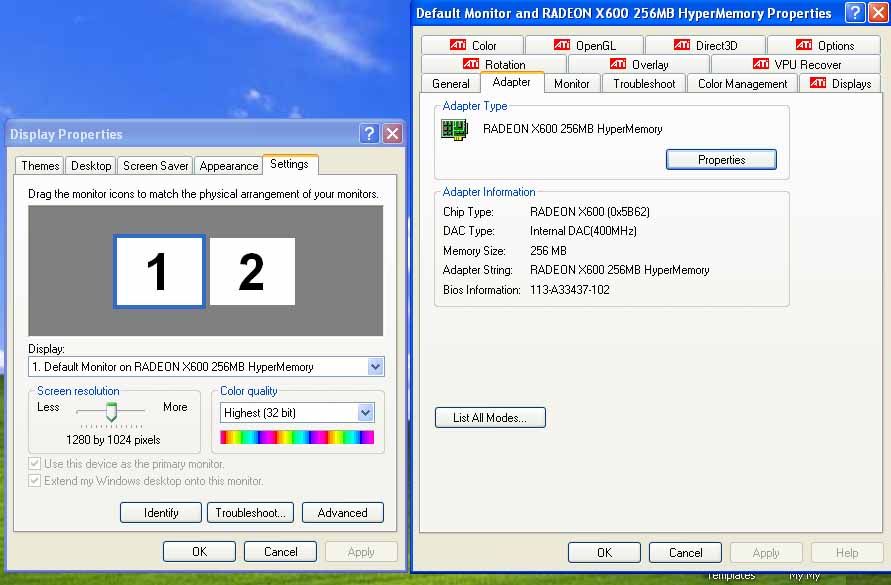The height and width of the screenshot is (585, 891).
Task: Cancel the adapter properties dialog
Action: pos(685,553)
